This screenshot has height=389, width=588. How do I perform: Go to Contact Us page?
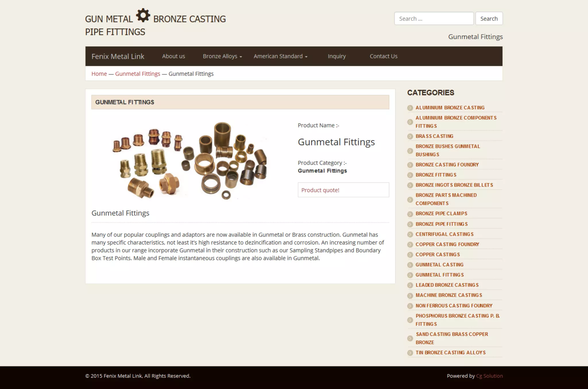click(383, 56)
